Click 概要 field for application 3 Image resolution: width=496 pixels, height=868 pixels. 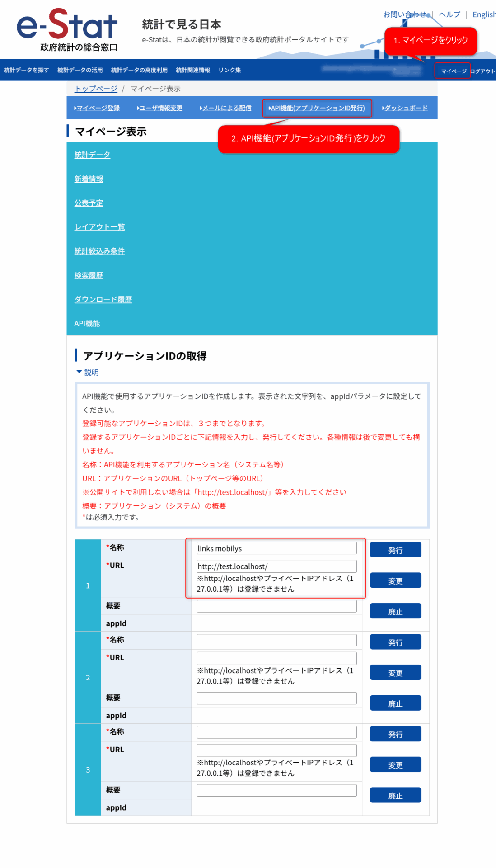276,790
